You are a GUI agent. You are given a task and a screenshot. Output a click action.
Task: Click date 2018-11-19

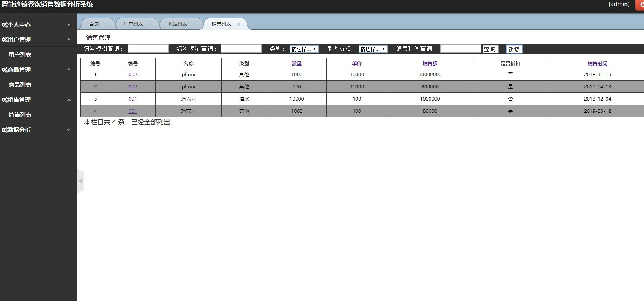tap(598, 75)
